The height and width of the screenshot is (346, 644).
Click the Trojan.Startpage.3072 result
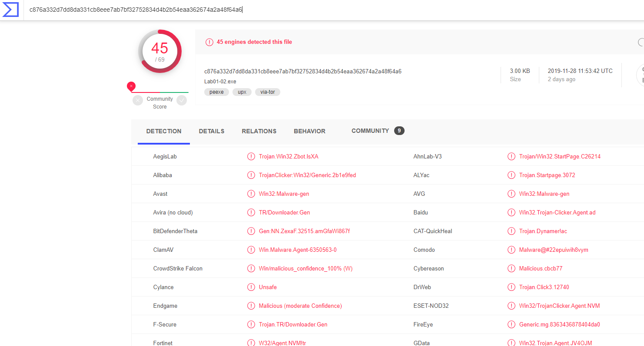[547, 175]
